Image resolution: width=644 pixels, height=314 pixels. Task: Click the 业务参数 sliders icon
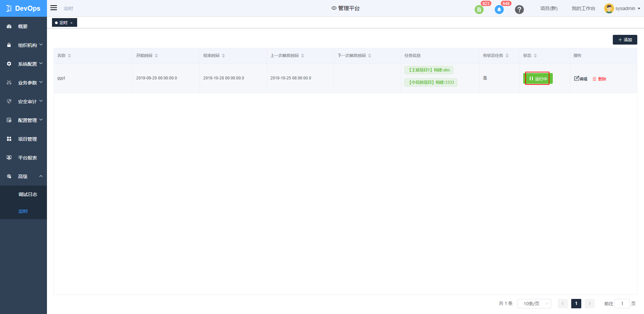[x=9, y=82]
